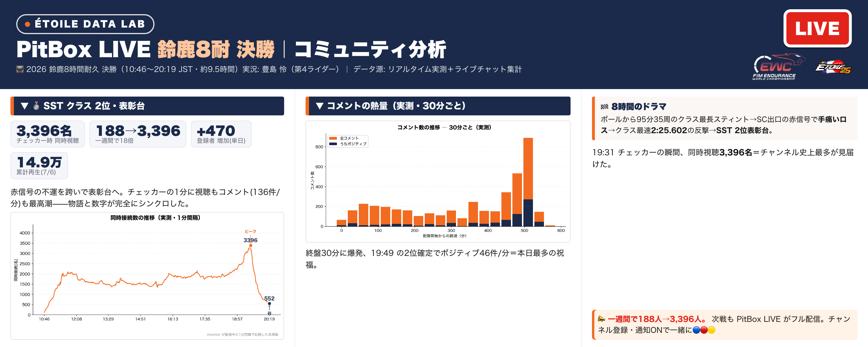Screen dimensions: 868x347
Task: Click the 鈴鹿8耐 決勝 orange title text
Action: [216, 49]
